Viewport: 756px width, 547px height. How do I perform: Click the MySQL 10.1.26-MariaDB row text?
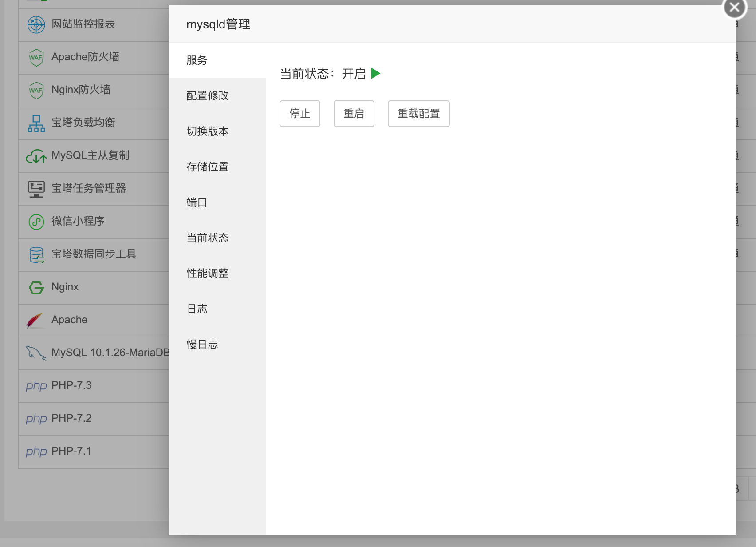(x=110, y=353)
